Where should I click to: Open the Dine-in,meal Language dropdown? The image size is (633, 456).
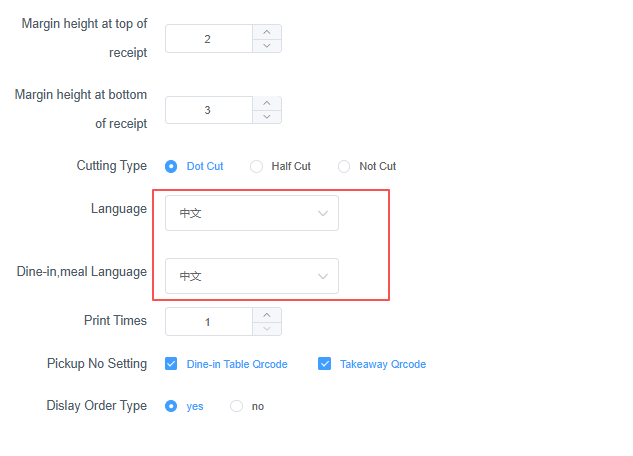(x=251, y=276)
